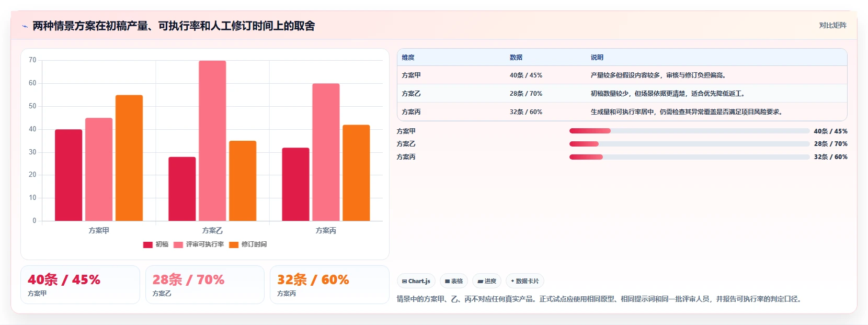The width and height of the screenshot is (868, 325).
Task: Click the footnote starting 情景中的方案甲、乙、丙
Action: [600, 299]
